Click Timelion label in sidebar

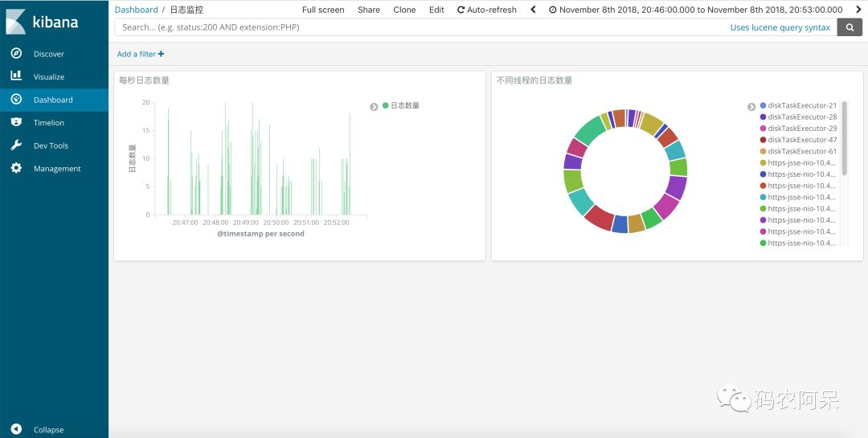[x=49, y=122]
